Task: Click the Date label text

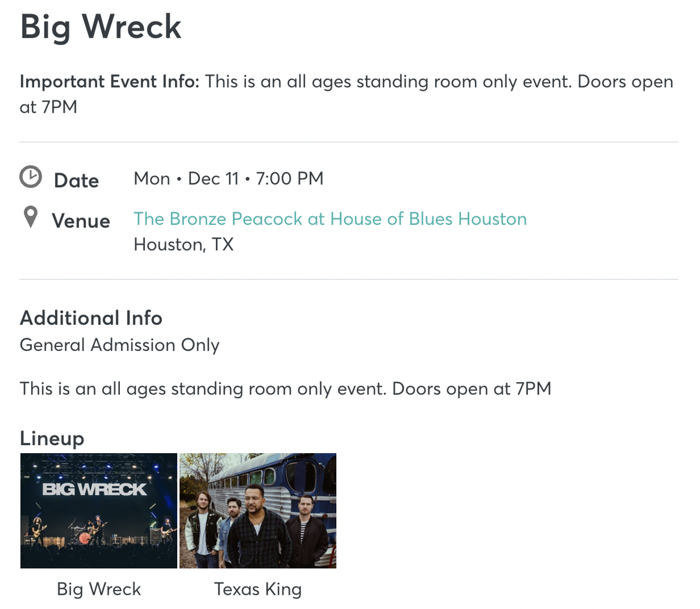Action: (76, 181)
